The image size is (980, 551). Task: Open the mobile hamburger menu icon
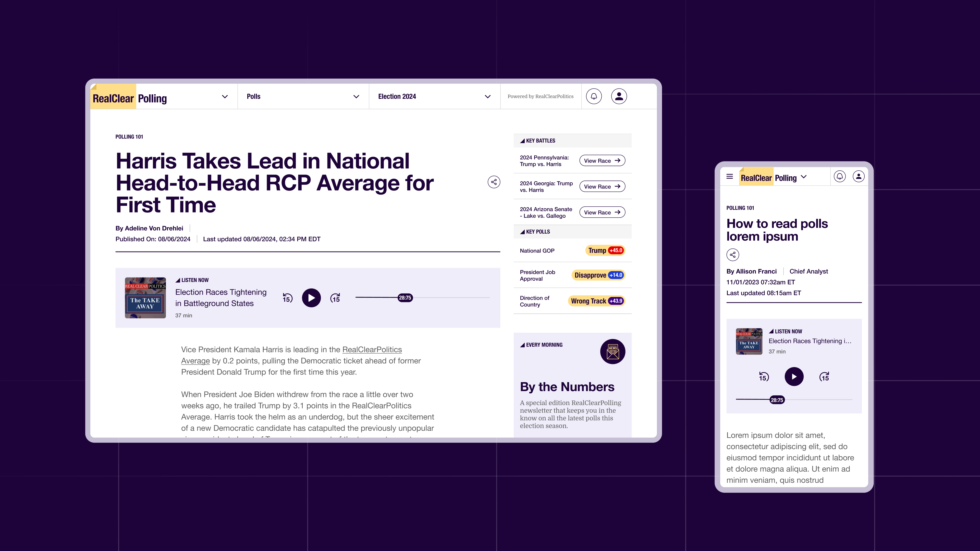point(730,177)
